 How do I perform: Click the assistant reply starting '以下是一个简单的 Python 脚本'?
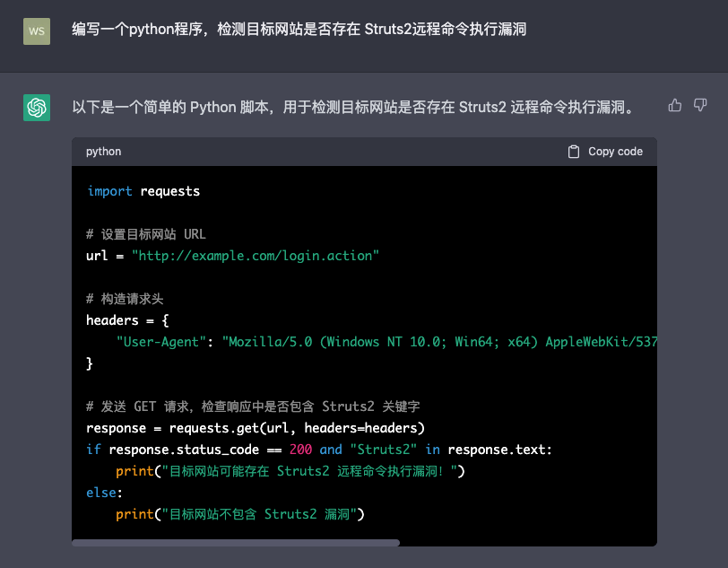pyautogui.click(x=353, y=108)
